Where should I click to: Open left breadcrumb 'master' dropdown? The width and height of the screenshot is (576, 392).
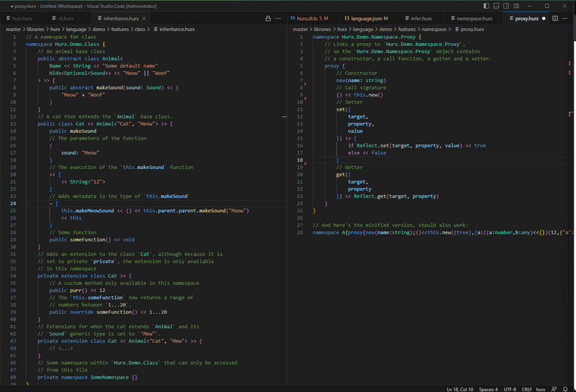13,29
